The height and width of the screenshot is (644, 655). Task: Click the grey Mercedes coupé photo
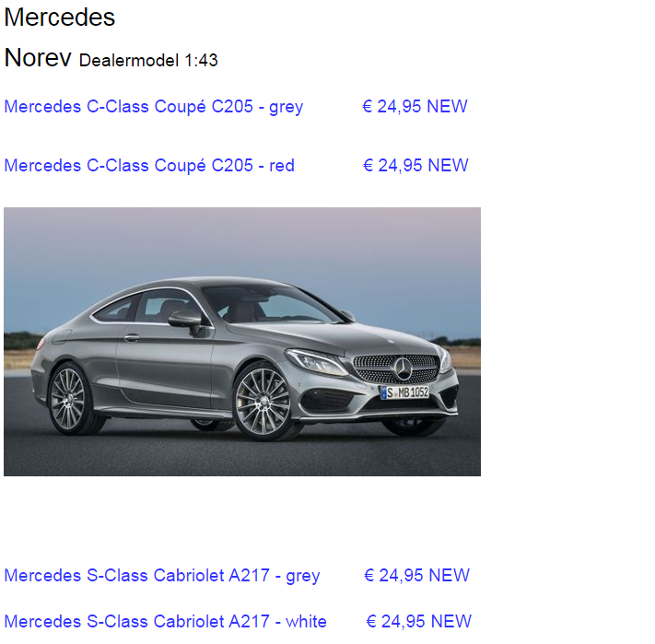(x=242, y=342)
